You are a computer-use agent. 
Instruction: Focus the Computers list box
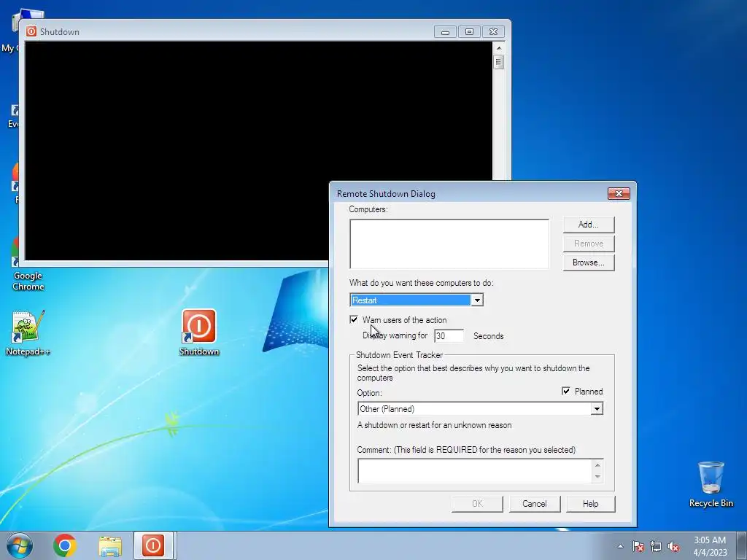(449, 244)
